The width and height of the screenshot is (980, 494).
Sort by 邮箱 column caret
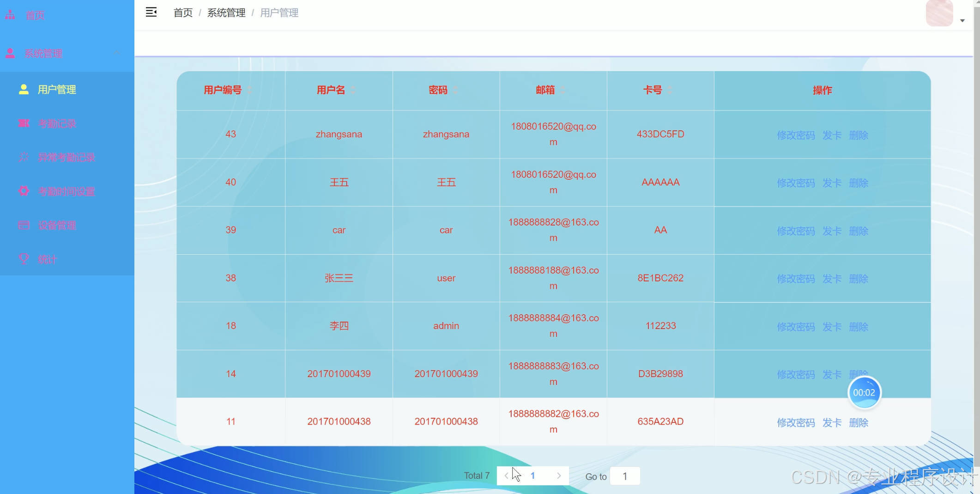click(x=563, y=90)
